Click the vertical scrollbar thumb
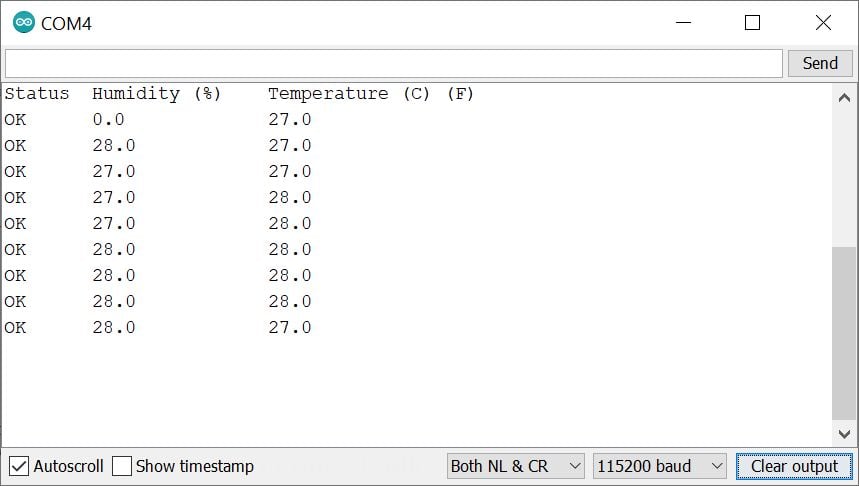 (x=844, y=332)
